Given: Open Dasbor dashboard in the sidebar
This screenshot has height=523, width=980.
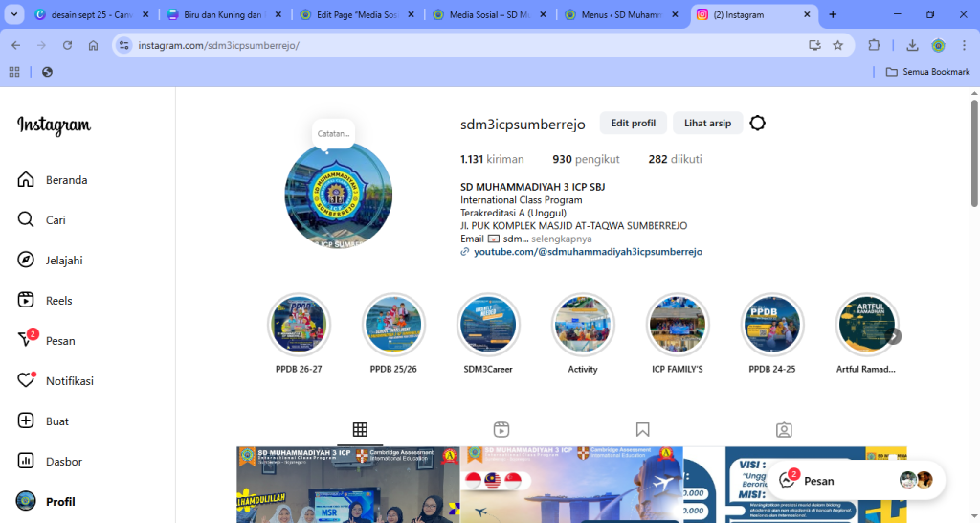Looking at the screenshot, I should coord(50,462).
